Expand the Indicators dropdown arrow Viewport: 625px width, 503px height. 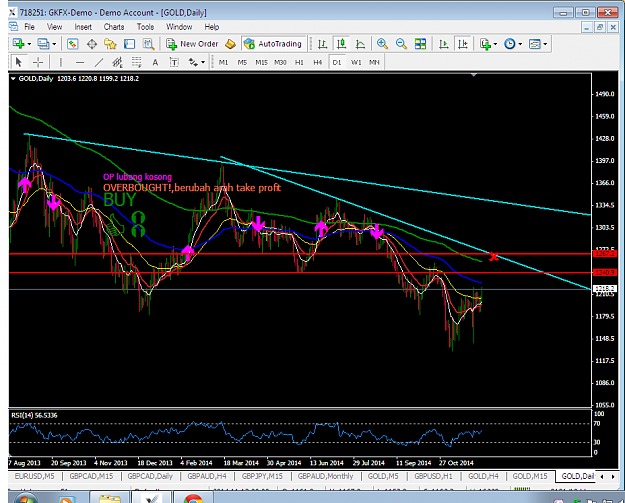coord(495,44)
